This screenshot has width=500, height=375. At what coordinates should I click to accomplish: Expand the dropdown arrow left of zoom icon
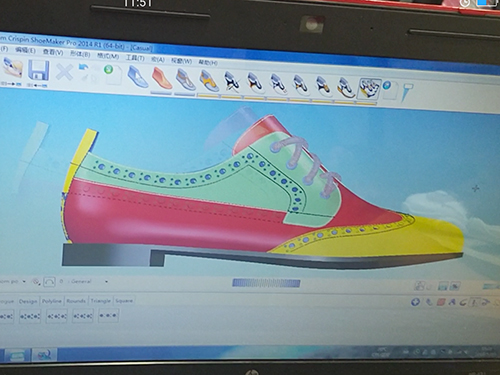tap(24, 281)
